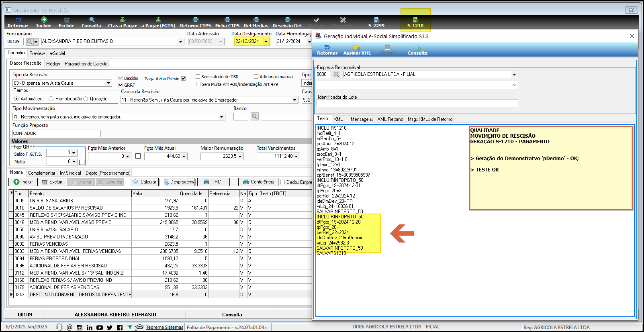Select the Quitação radio option
This screenshot has width=644, height=332.
pyautogui.click(x=86, y=99)
